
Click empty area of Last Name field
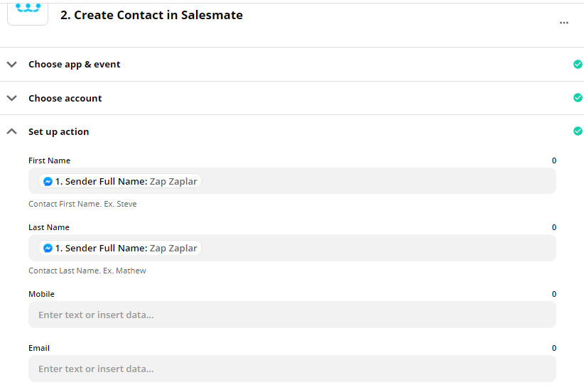pos(378,248)
